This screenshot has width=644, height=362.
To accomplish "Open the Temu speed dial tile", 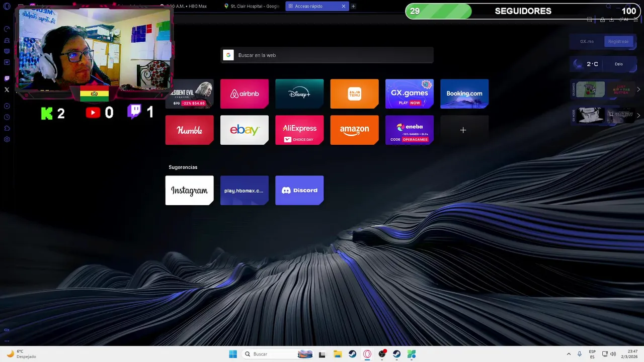I will pyautogui.click(x=354, y=94).
